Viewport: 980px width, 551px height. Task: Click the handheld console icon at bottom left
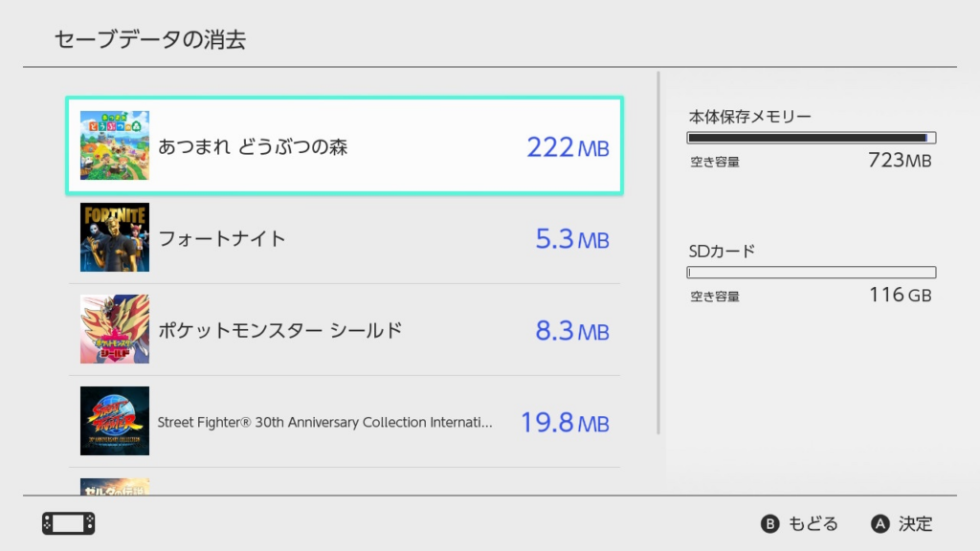point(68,523)
